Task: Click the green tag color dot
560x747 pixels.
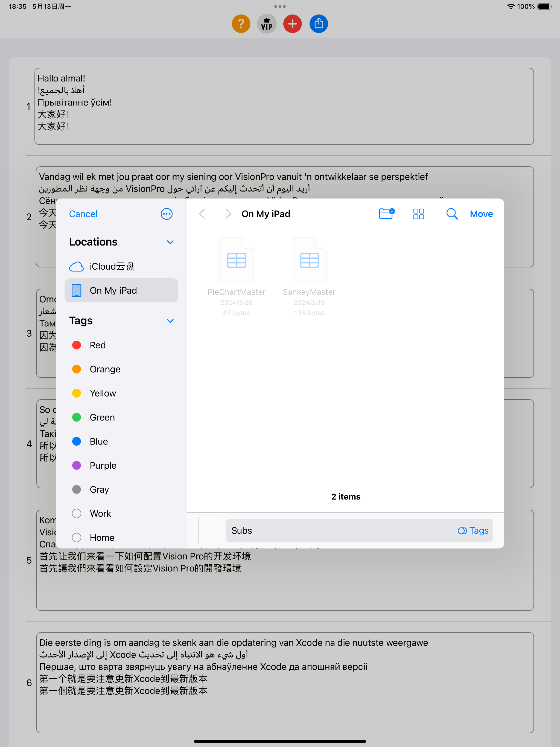Action: [x=77, y=418]
